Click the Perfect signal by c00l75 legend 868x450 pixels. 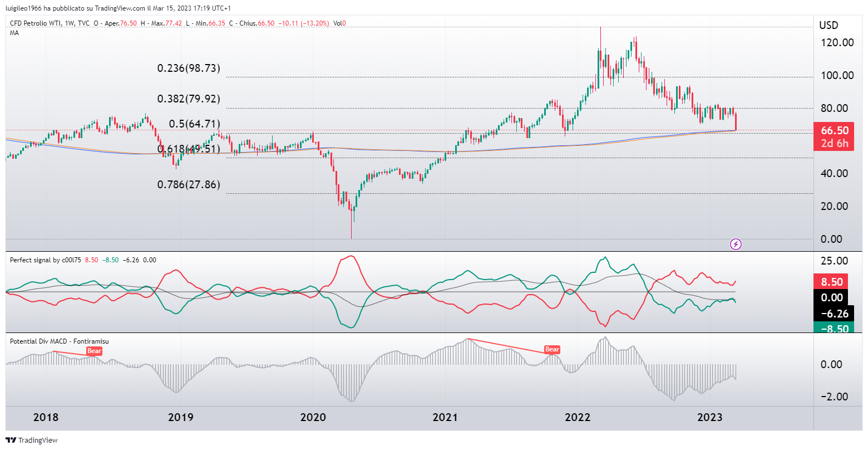tap(46, 260)
